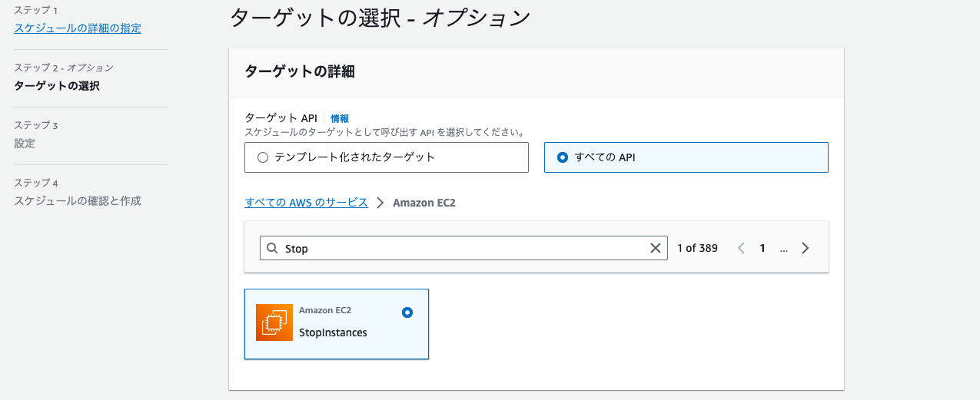Click into the Stop search field
Image resolution: width=980 pixels, height=400 pixels.
[463, 248]
